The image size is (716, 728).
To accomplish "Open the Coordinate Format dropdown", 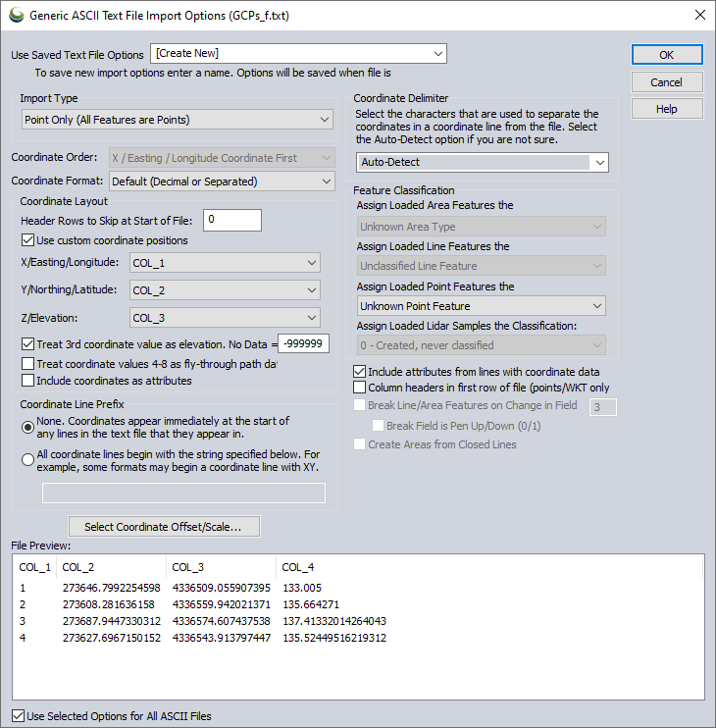I will (222, 182).
